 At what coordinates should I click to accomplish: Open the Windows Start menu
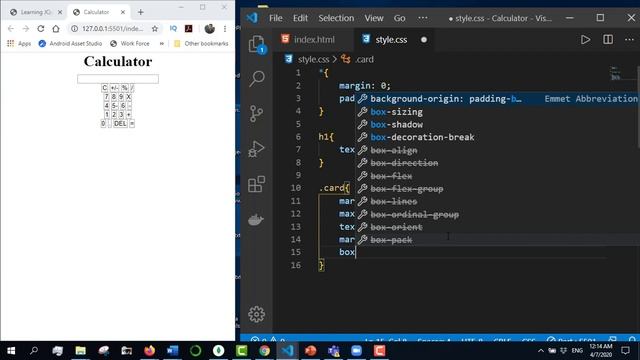11,351
